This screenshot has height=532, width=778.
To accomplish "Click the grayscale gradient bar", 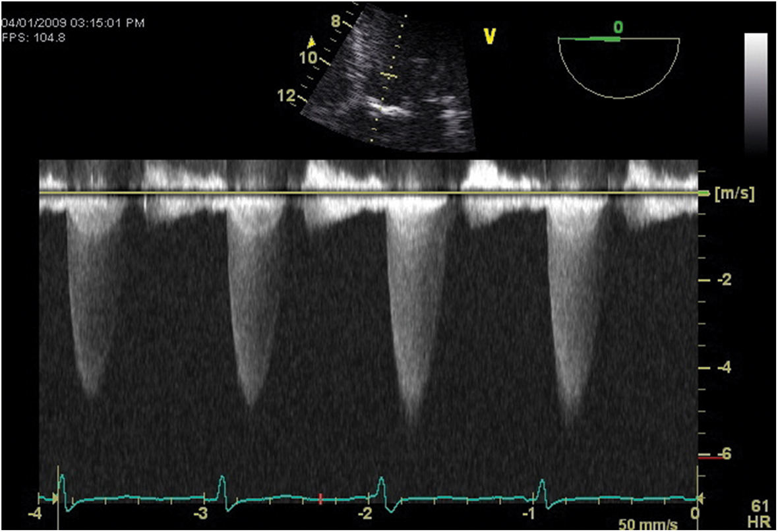I will point(755,92).
